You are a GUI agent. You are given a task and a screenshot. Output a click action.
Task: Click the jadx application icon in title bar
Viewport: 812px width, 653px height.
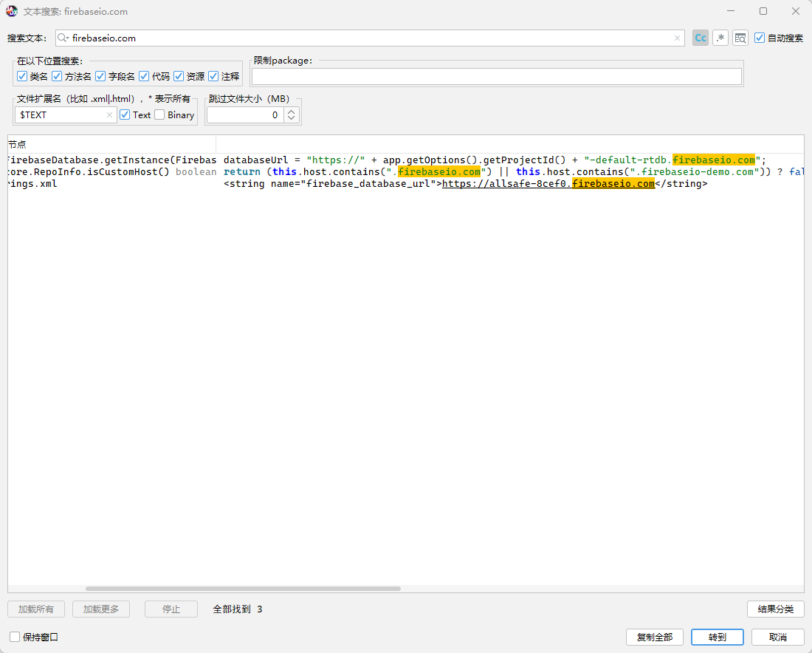point(11,11)
